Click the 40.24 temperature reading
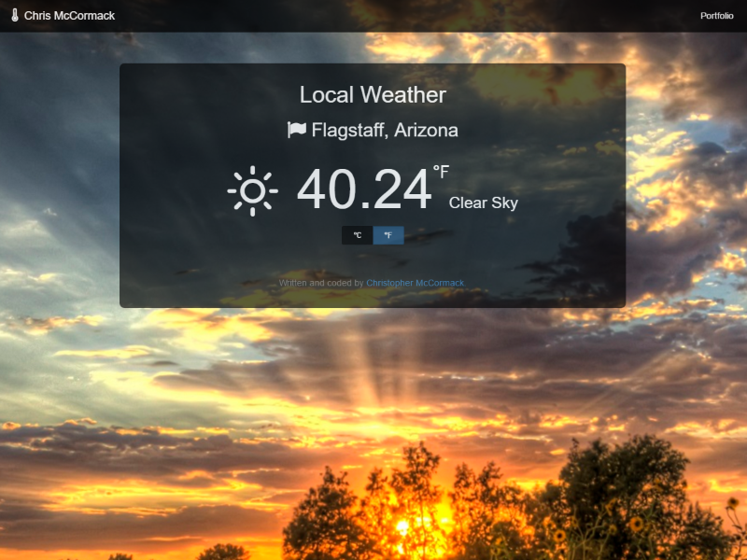 (364, 189)
